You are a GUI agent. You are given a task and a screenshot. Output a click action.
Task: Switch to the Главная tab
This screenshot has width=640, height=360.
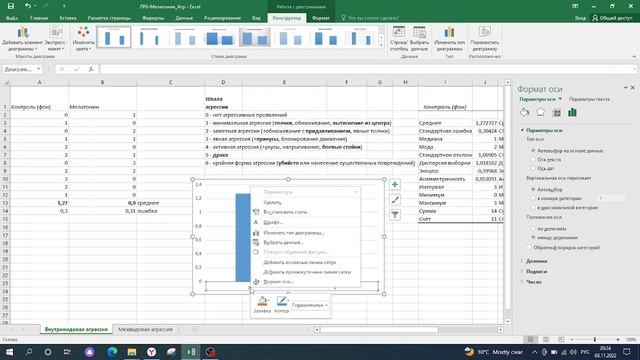click(x=39, y=18)
